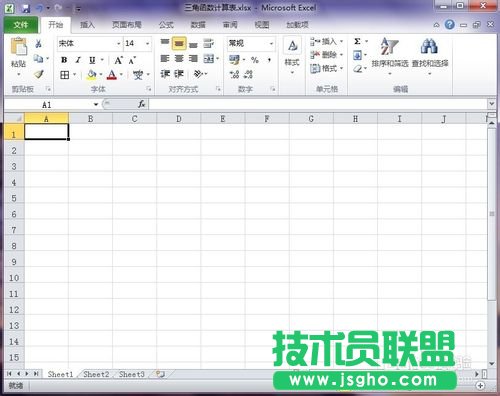The image size is (500, 396).
Task: Open Sort and Filter (排序和筛选)
Action: click(x=390, y=56)
